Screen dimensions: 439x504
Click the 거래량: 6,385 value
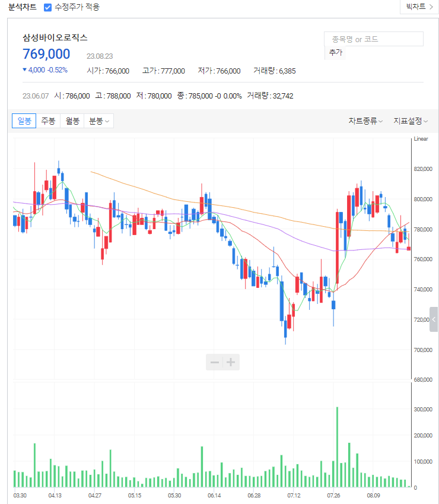pyautogui.click(x=275, y=71)
